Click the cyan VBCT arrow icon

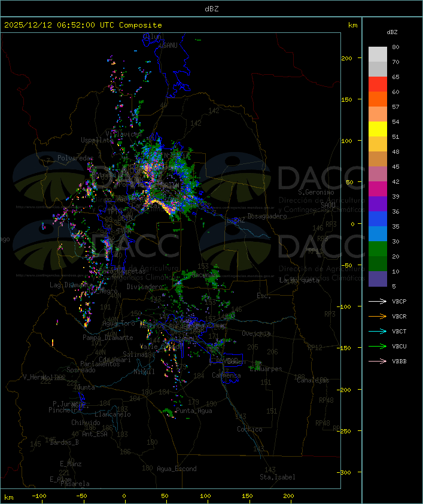[378, 331]
